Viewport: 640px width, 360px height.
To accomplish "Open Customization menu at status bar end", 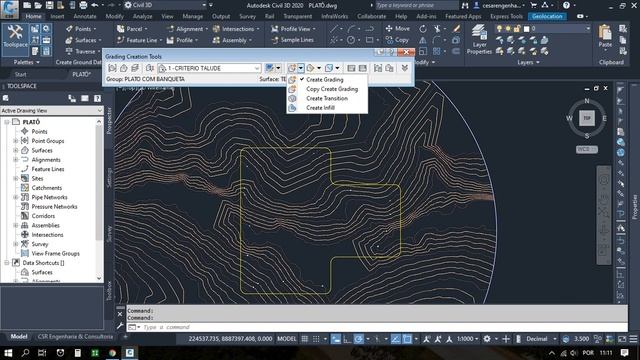I will click(633, 339).
